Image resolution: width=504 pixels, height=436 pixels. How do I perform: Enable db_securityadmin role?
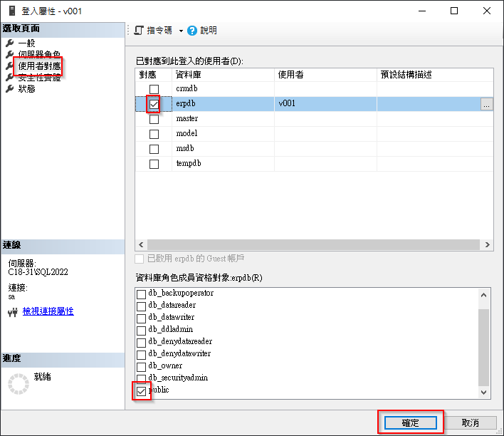(141, 378)
